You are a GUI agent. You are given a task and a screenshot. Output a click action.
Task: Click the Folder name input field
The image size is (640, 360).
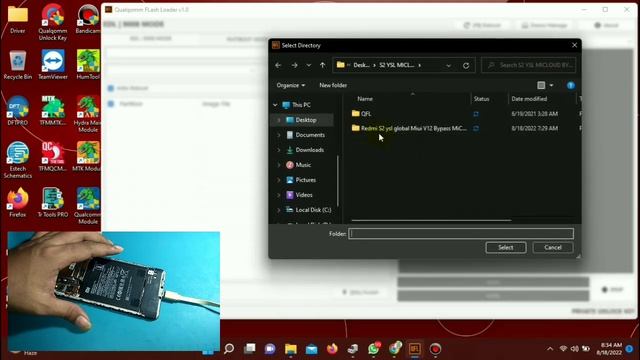[461, 233]
